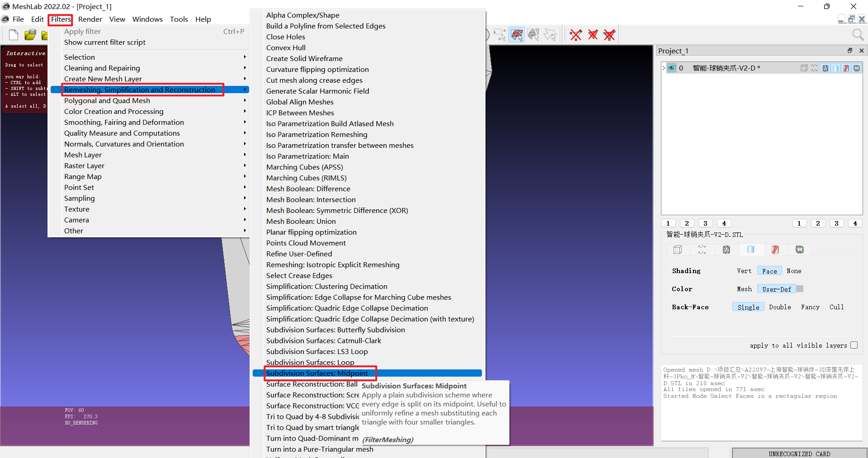The width and height of the screenshot is (868, 458).
Task: Expand the Create New Mesh Layer submenu
Action: coord(149,79)
